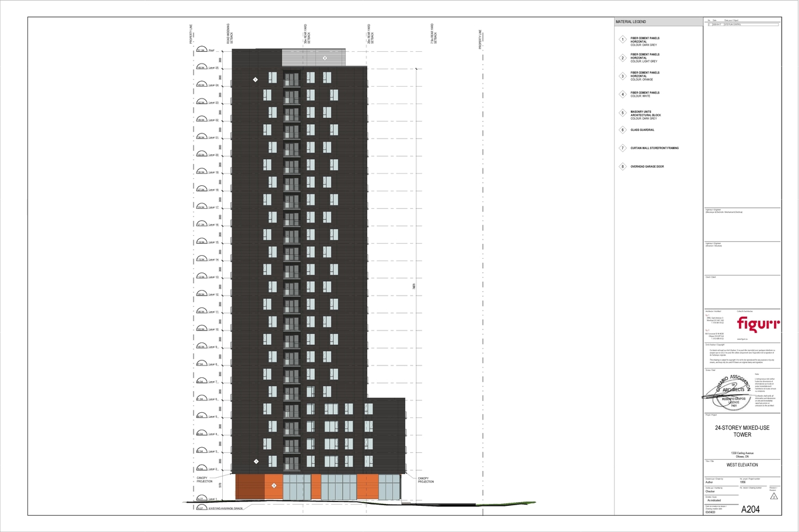Click the COLOUR: WHITE legend text
This screenshot has width=799, height=532.
click(x=641, y=96)
